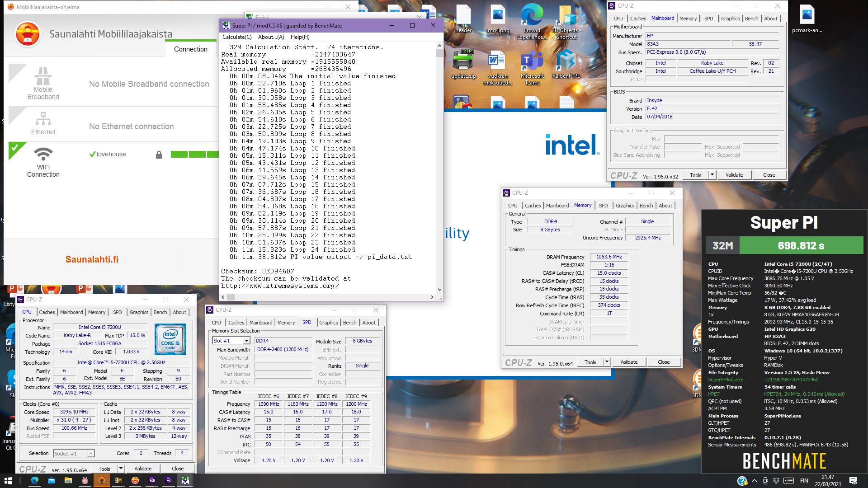Expand the Tools dropdown in CPU-Z Mainboard window
This screenshot has width=868, height=488.
click(712, 175)
